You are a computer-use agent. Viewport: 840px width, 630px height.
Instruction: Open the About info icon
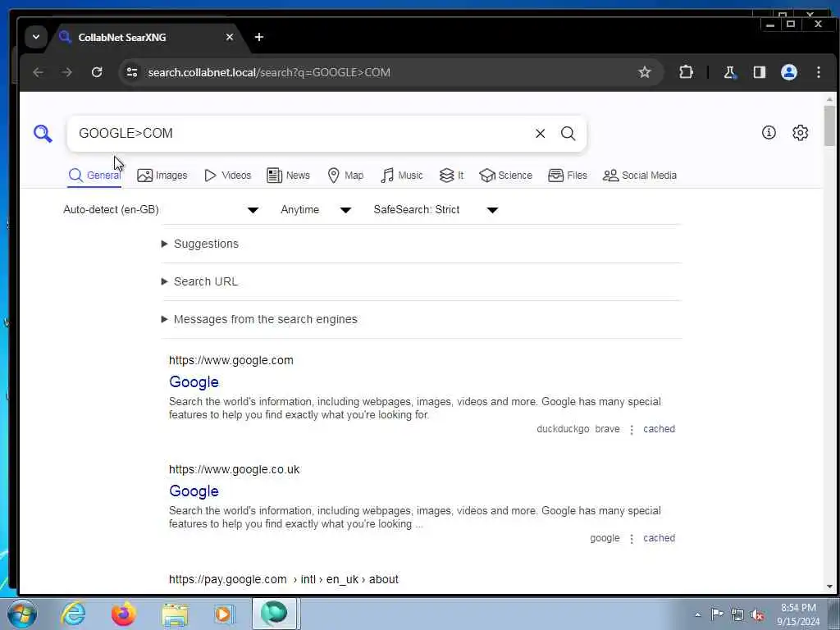point(769,132)
